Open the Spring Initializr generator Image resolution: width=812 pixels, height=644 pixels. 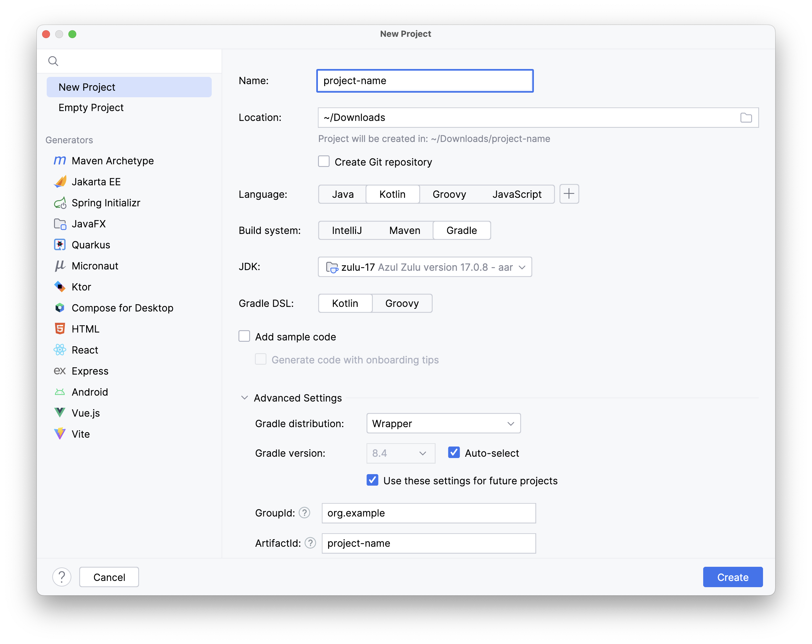[x=106, y=202]
